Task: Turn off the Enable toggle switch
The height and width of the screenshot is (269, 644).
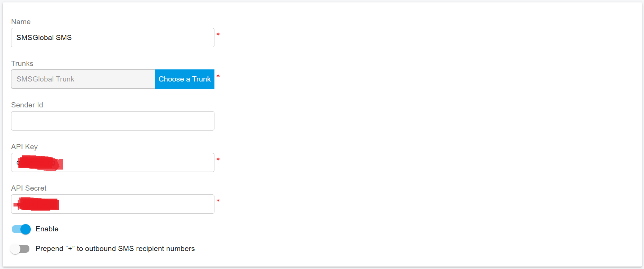Action: (21, 229)
